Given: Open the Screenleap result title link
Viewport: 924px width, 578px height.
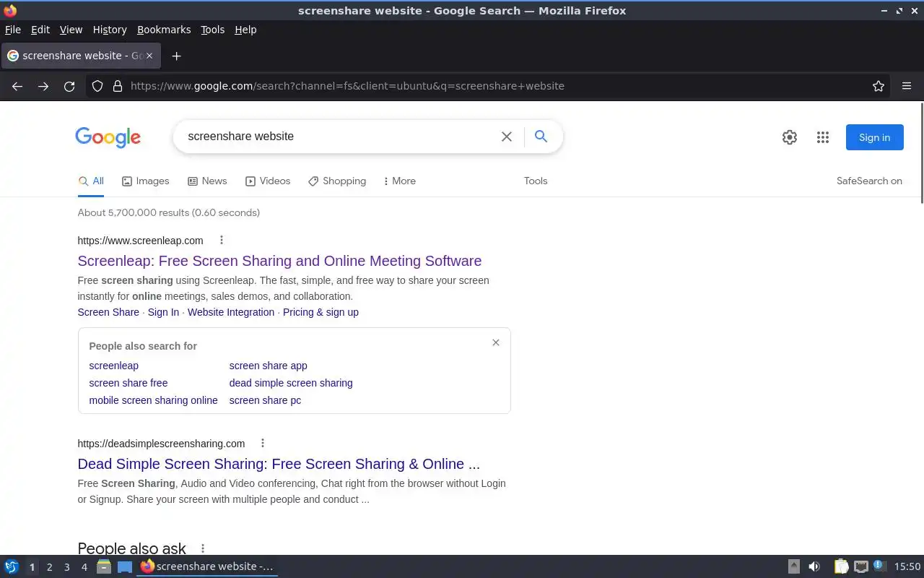Looking at the screenshot, I should [279, 261].
